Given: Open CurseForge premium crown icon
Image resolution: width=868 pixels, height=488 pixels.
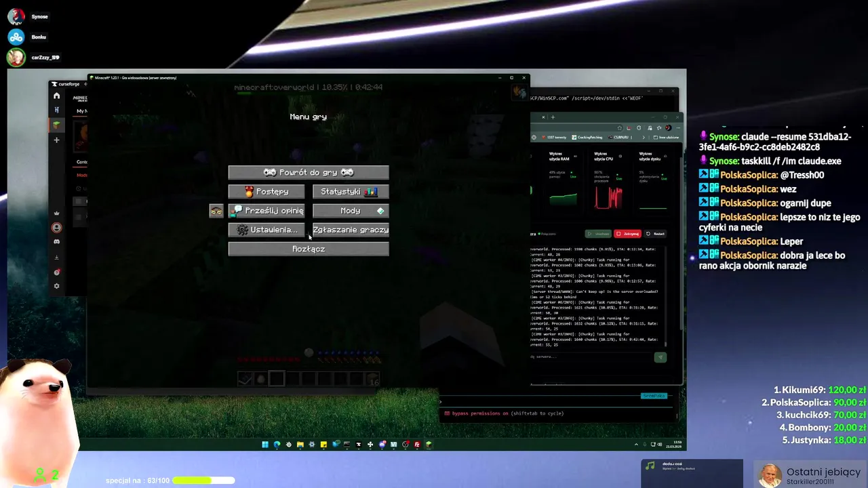Looking at the screenshot, I should (57, 213).
